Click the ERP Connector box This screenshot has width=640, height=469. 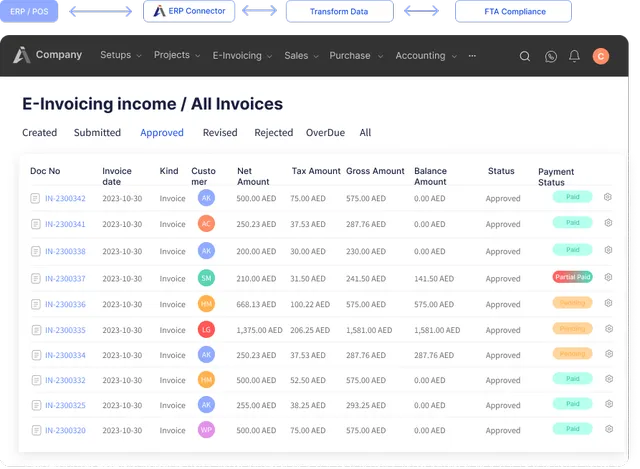click(x=189, y=11)
